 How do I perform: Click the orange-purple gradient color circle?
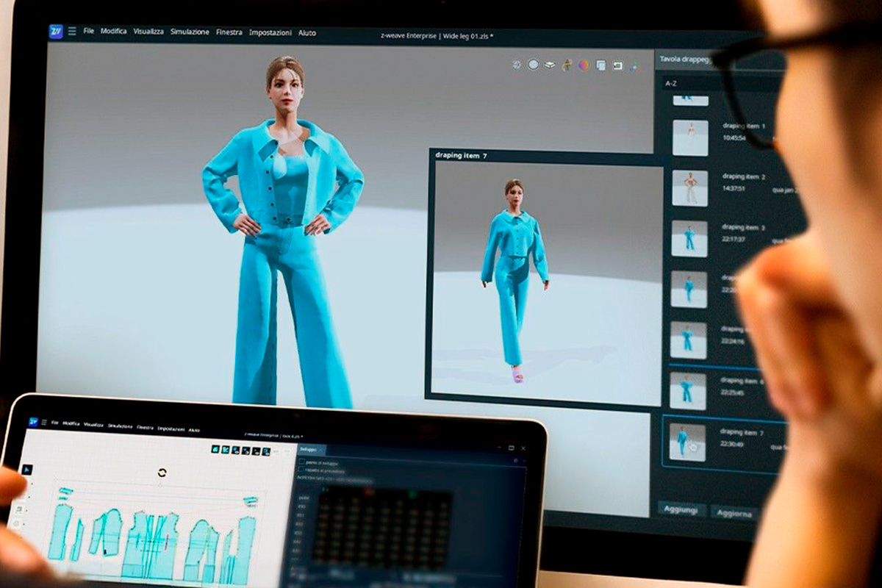point(583,65)
